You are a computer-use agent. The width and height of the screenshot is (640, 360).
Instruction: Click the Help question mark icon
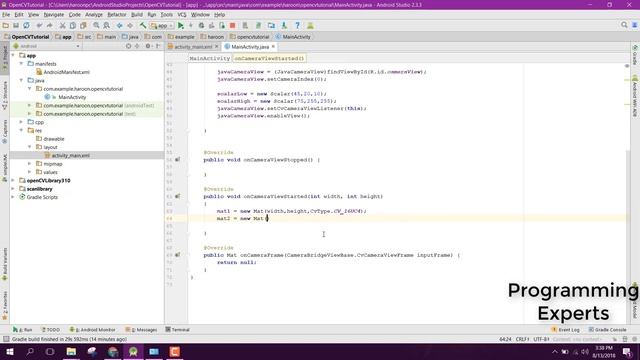297,25
